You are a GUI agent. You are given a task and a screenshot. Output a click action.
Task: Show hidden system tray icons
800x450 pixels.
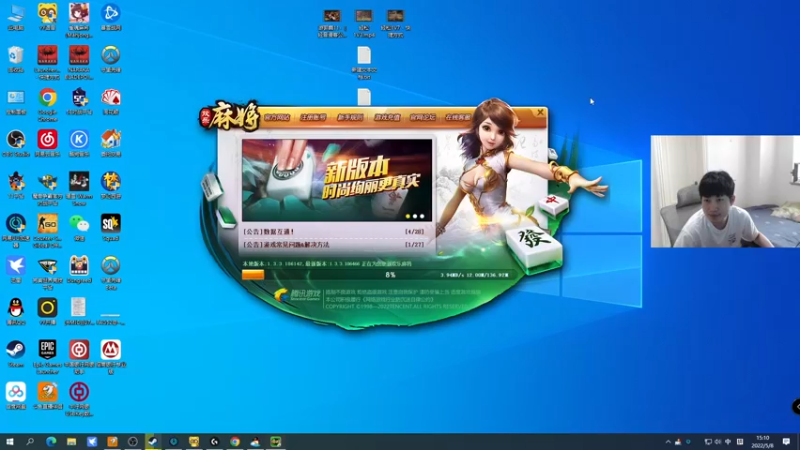pos(668,442)
